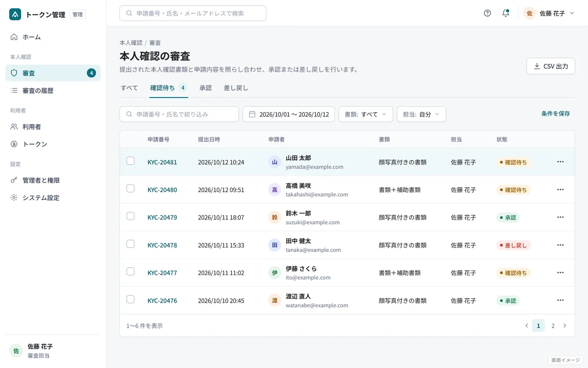Screen dimensions: 588x368
Task: Select the checkbox for KYC-20477
Action: [130, 271]
